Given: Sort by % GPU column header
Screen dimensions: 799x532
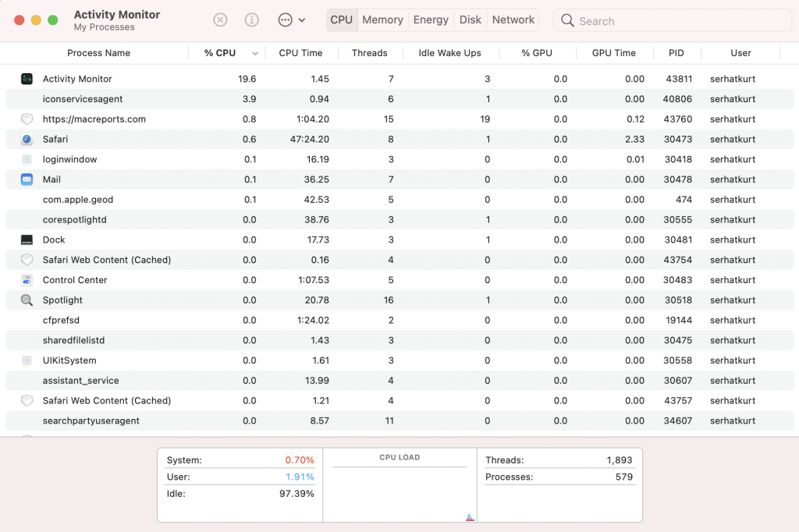Looking at the screenshot, I should point(537,53).
